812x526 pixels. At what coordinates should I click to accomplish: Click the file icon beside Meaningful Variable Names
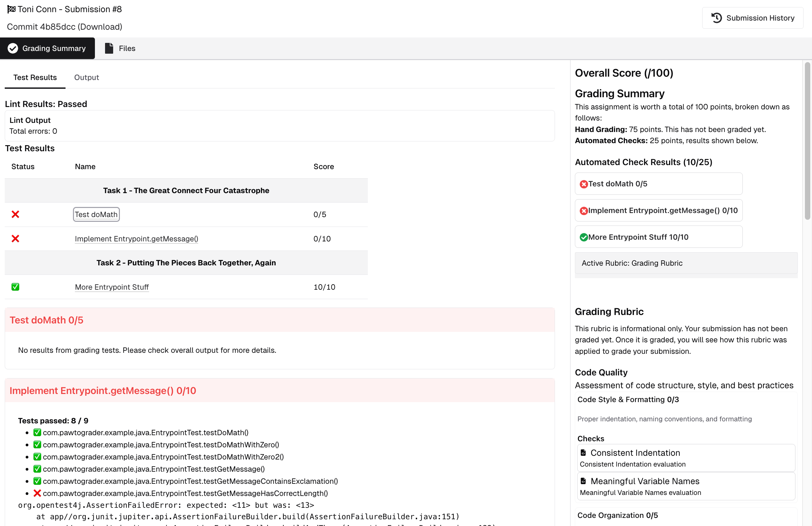tap(583, 481)
